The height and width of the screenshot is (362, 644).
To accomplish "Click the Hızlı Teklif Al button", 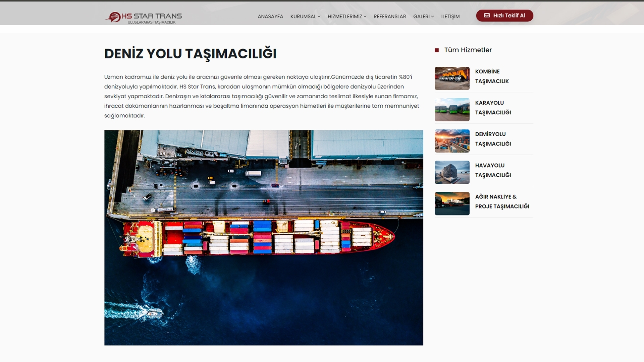I will 504,15.
